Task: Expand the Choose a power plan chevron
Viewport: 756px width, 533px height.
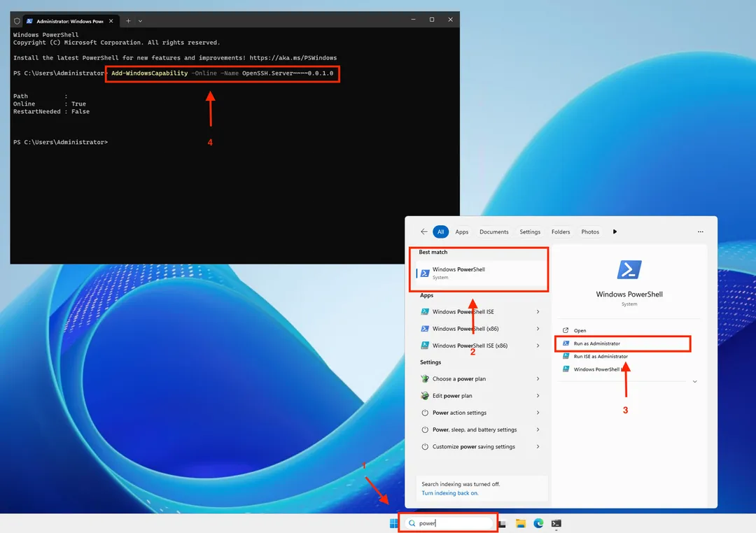Action: (538, 379)
